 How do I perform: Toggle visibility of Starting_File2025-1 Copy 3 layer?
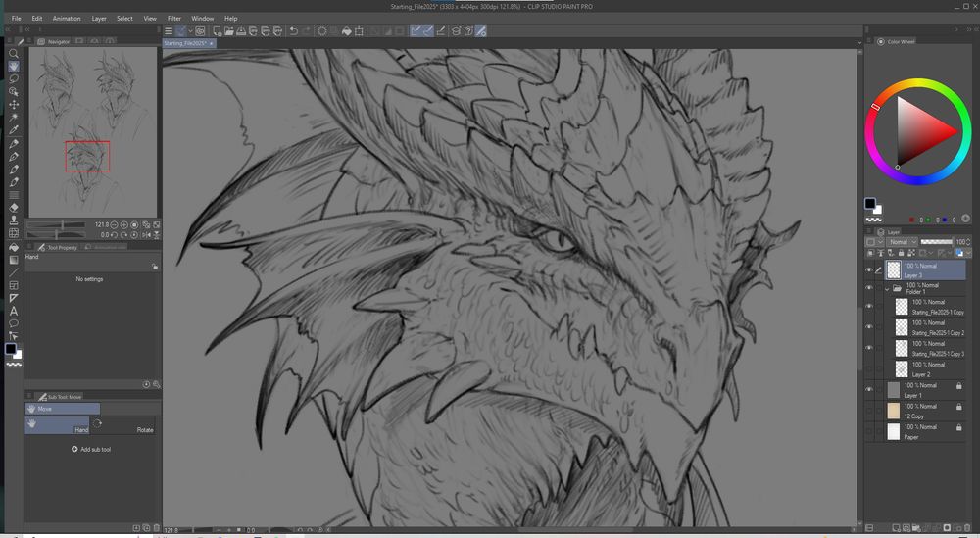click(868, 348)
